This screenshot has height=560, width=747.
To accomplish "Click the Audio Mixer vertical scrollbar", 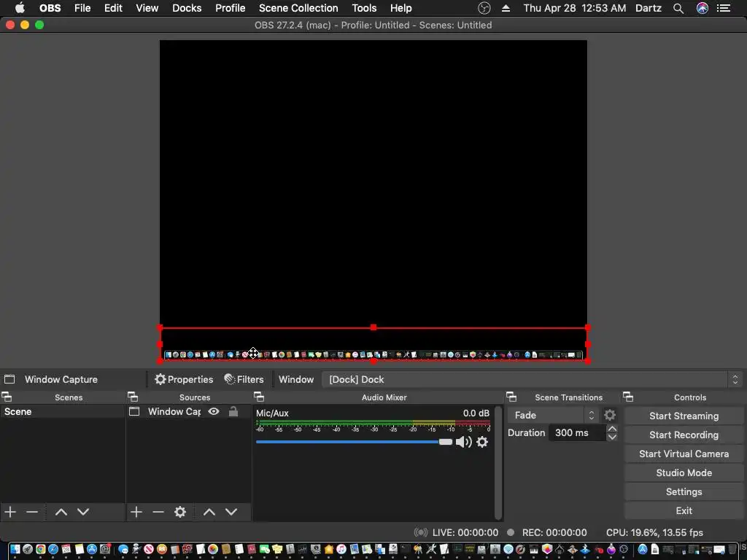I will click(498, 462).
